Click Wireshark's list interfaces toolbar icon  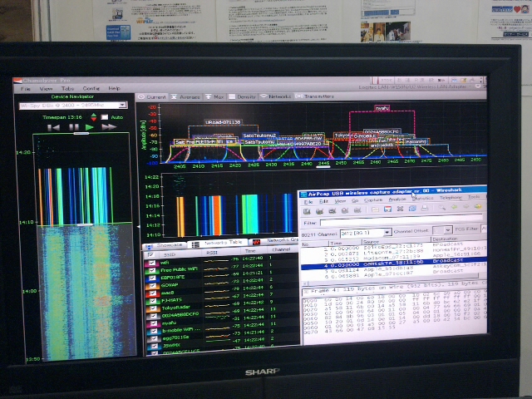pyautogui.click(x=307, y=211)
